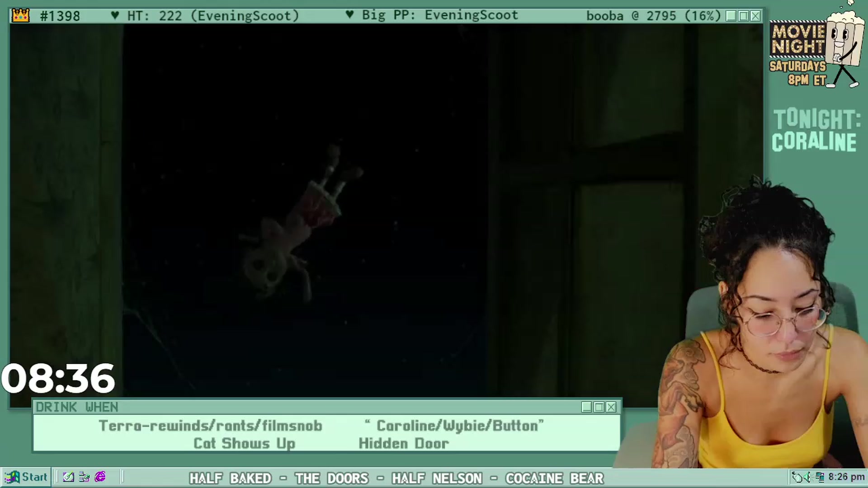Click the network connection tray icon

pyautogui.click(x=820, y=477)
